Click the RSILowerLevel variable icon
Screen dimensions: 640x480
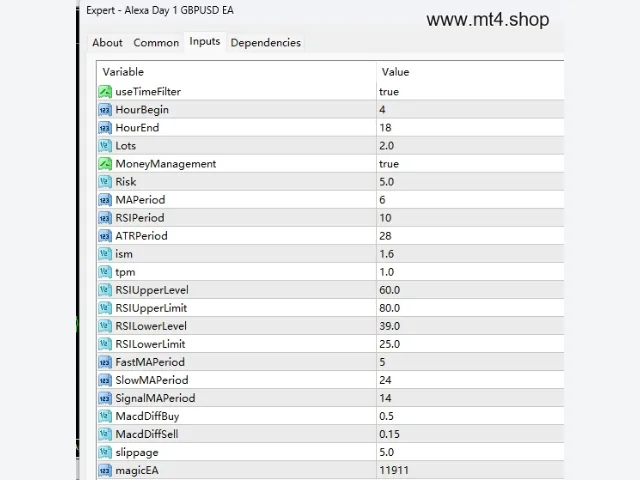[x=105, y=326]
